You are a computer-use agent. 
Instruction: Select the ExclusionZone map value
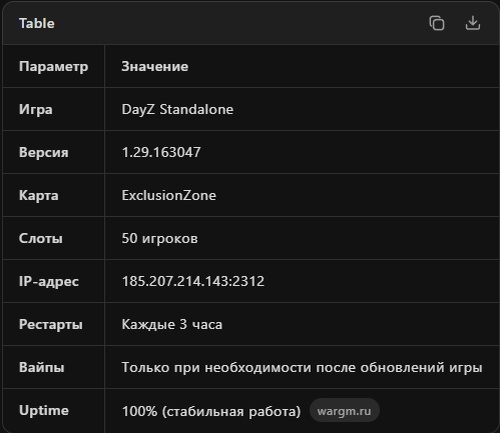(169, 195)
